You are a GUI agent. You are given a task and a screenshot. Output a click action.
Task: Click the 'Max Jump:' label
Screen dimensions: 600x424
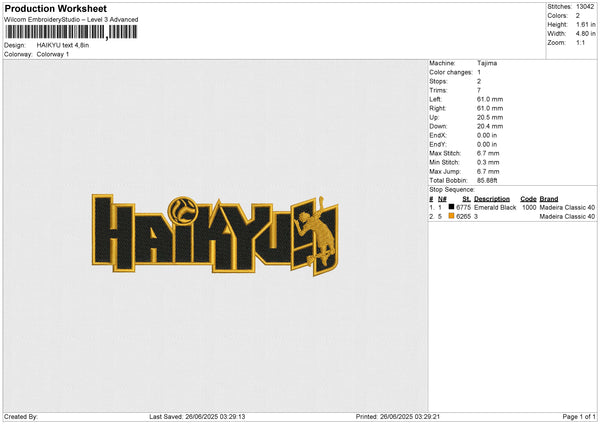(445, 171)
